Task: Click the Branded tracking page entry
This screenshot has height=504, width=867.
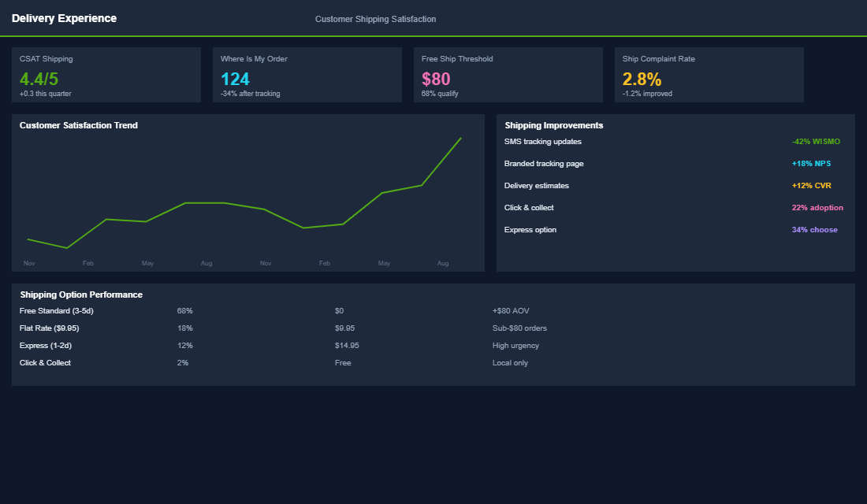Action: pos(545,163)
